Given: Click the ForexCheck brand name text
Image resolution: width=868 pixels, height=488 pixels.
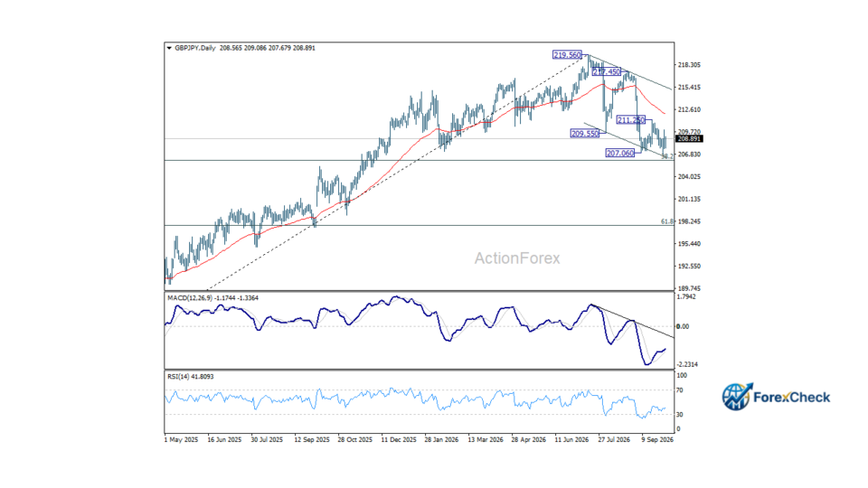Looking at the screenshot, I should [792, 398].
